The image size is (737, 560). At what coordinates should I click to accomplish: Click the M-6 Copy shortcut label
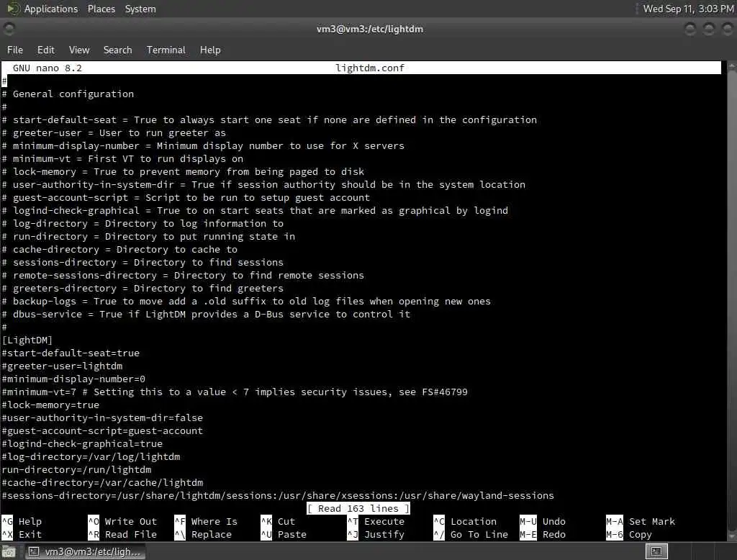click(x=629, y=535)
